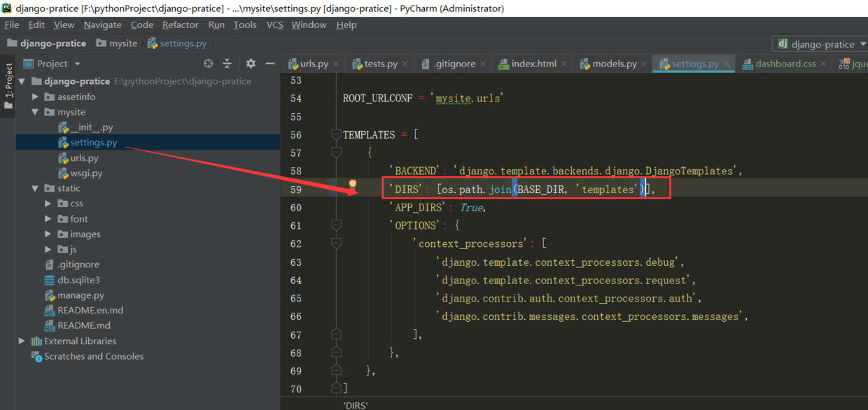
Task: Close the index.html tab
Action: pyautogui.click(x=564, y=64)
